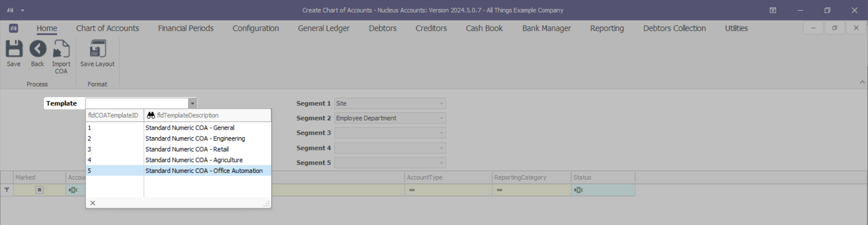868x225 pixels.
Task: Open the Chart of Accounts tab
Action: point(108,28)
